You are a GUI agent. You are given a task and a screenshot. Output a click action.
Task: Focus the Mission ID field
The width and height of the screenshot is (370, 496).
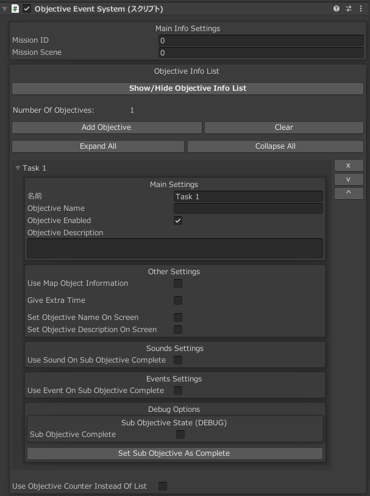[x=261, y=40]
